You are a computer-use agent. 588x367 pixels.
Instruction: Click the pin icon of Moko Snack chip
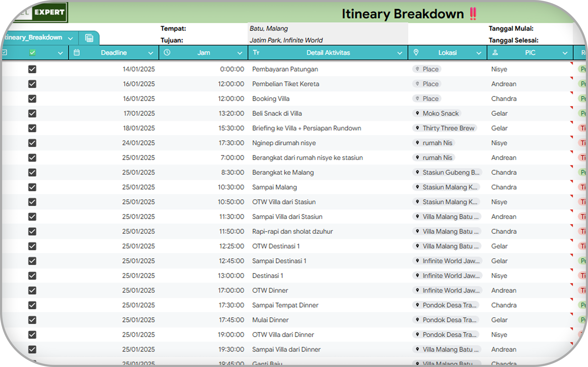(417, 113)
